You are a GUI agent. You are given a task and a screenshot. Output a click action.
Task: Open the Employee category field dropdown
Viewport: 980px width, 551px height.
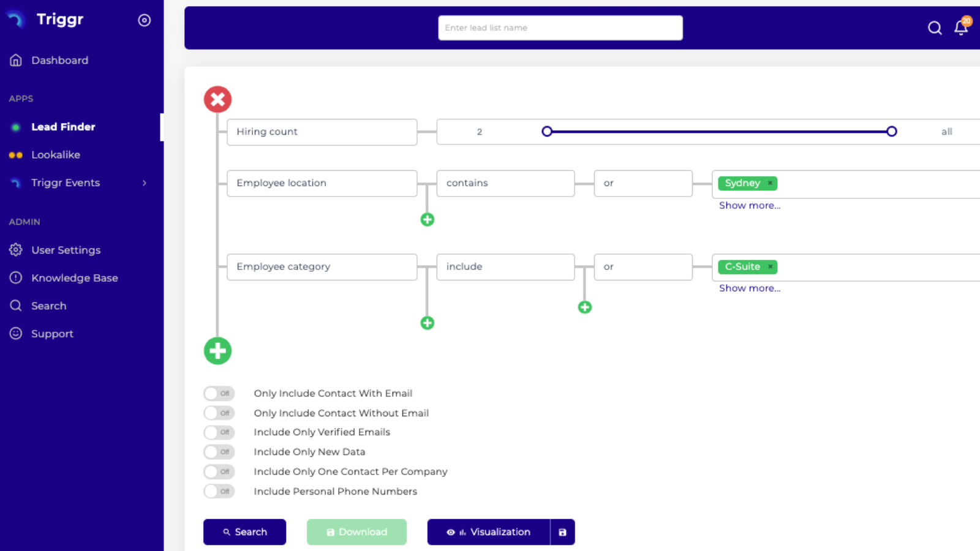[322, 267]
